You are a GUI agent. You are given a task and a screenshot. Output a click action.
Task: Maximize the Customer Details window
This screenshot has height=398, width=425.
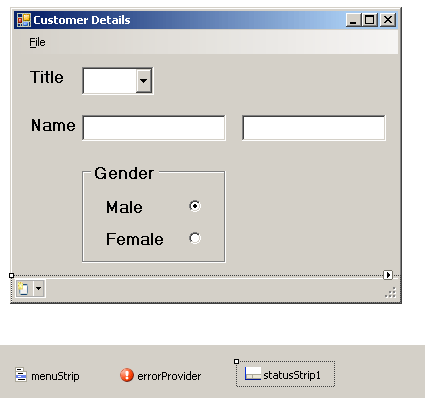click(x=370, y=20)
